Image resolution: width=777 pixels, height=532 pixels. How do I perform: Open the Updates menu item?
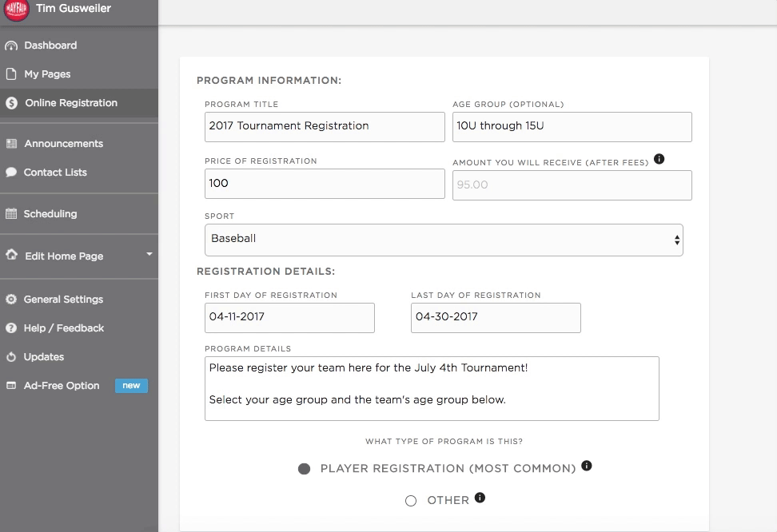click(x=44, y=357)
